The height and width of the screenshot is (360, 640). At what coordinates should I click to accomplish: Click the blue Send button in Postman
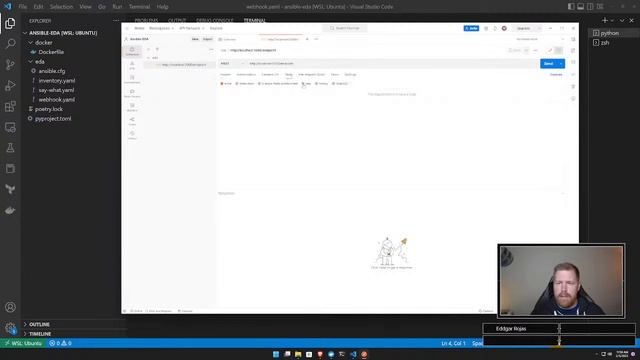(549, 64)
